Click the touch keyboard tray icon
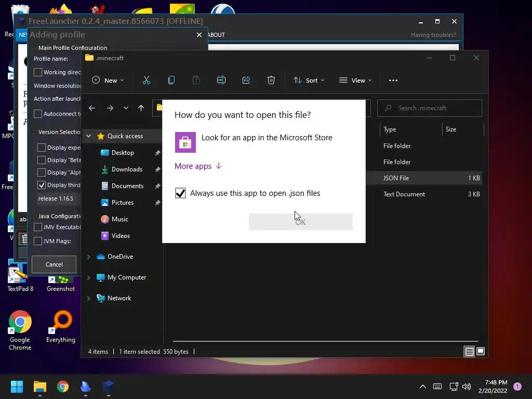The width and height of the screenshot is (532, 399). coord(437,387)
